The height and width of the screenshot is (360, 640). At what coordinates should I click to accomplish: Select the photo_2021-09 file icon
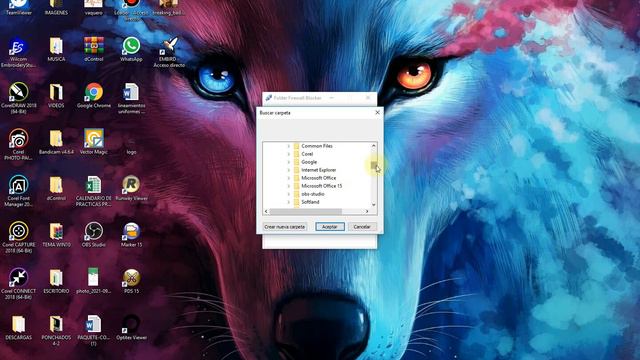pos(93,281)
